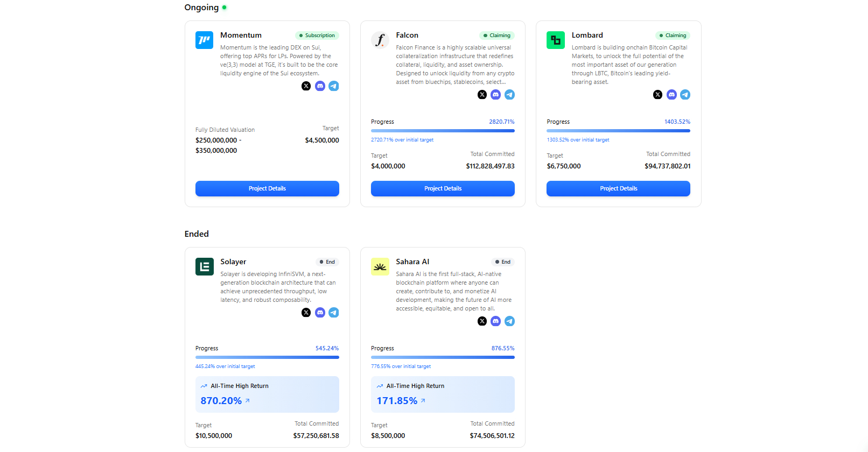Image resolution: width=868 pixels, height=452 pixels.
Task: Click the Sahara AI 171.85% return arrow link
Action: 423,401
